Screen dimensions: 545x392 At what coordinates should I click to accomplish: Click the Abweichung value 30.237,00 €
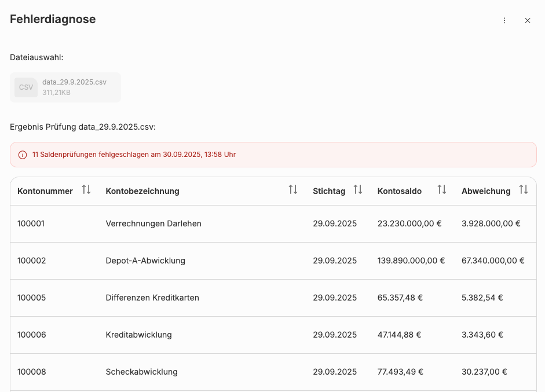[484, 372]
